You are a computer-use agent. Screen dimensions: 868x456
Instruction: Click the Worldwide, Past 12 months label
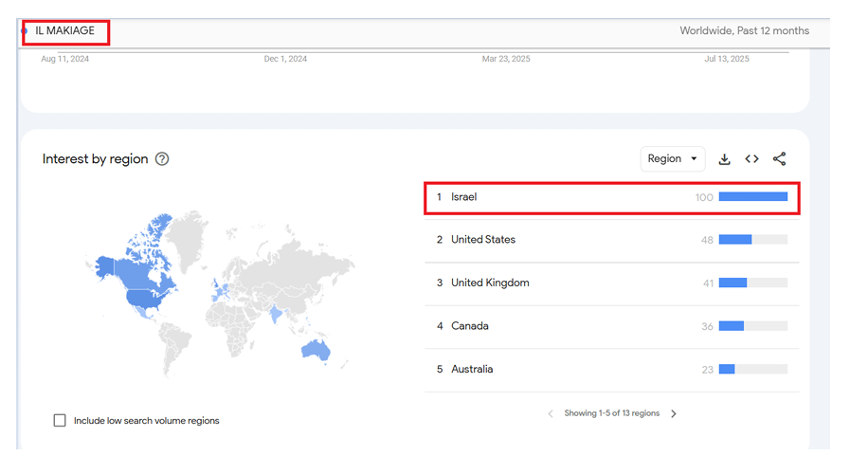(x=745, y=31)
